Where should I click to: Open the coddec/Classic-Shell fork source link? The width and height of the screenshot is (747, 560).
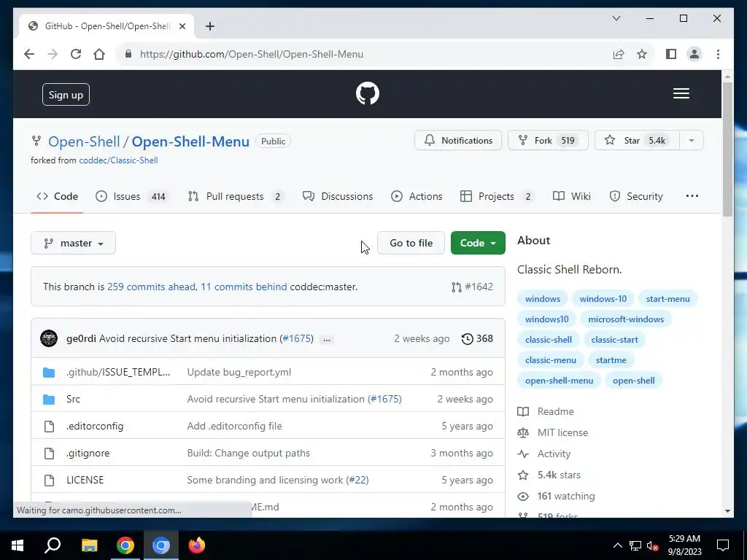pos(118,160)
